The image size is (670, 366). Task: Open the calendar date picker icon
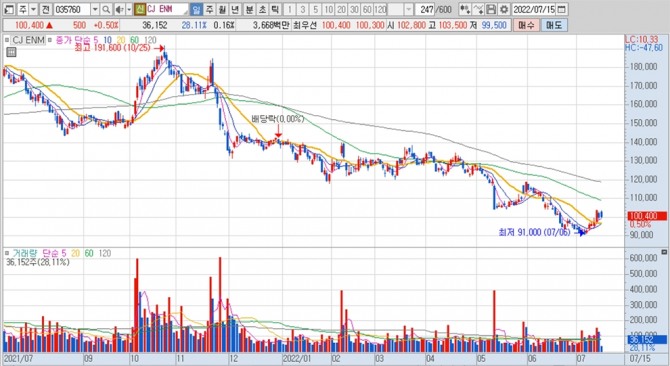(562, 9)
